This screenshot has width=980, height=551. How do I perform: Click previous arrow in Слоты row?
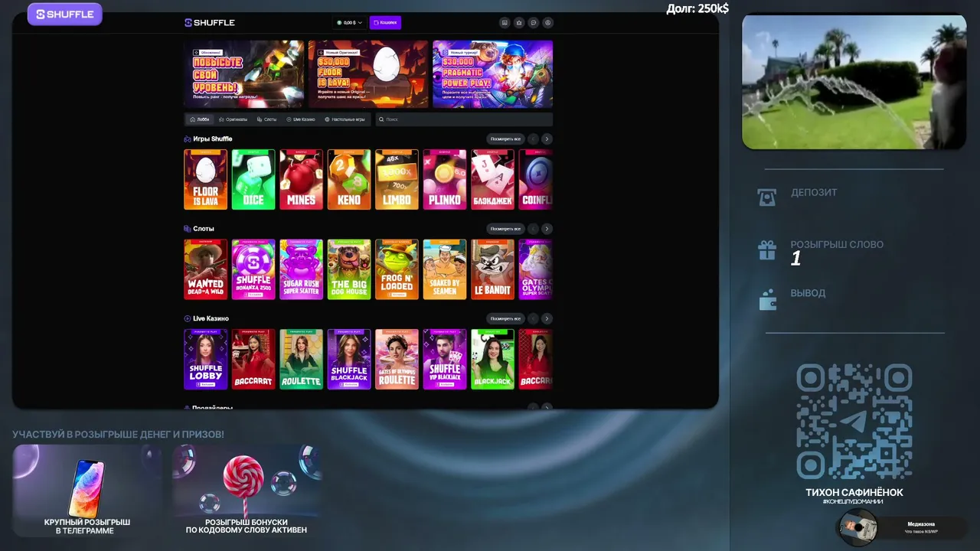click(x=533, y=229)
